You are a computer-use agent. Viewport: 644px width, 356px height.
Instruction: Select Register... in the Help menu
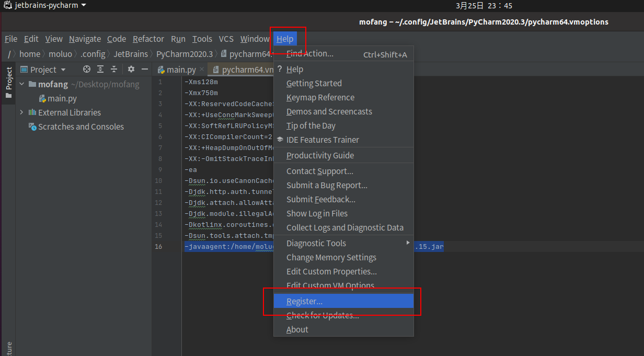343,301
